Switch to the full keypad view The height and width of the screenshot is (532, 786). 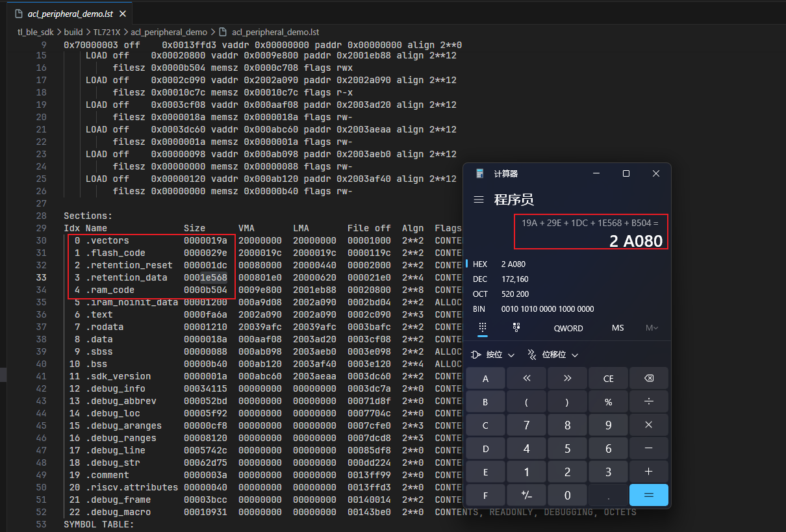483,328
